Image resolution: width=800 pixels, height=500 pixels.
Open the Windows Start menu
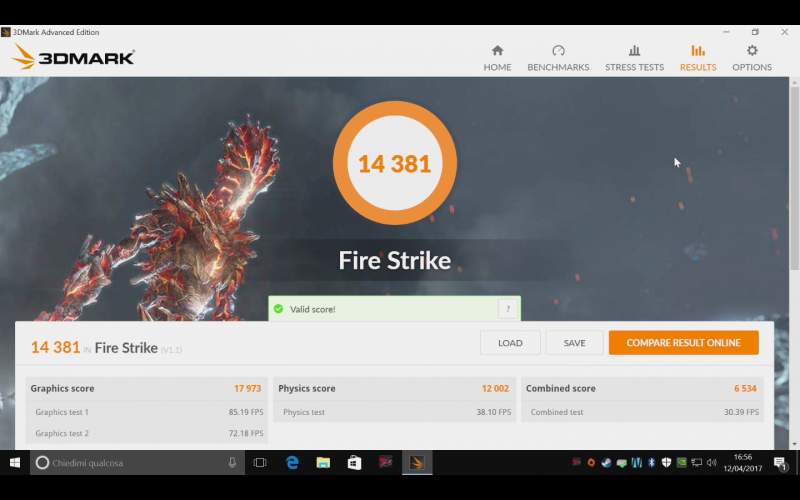click(15, 463)
